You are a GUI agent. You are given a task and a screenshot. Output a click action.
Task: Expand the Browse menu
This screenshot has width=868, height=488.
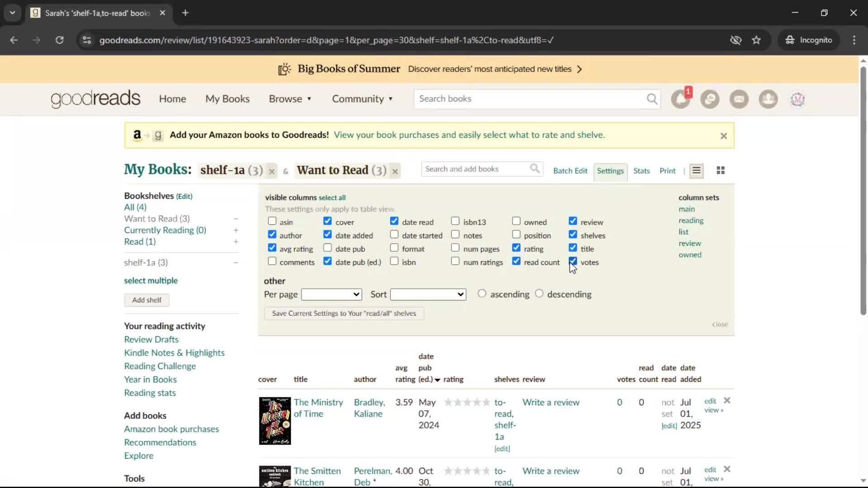tap(290, 99)
